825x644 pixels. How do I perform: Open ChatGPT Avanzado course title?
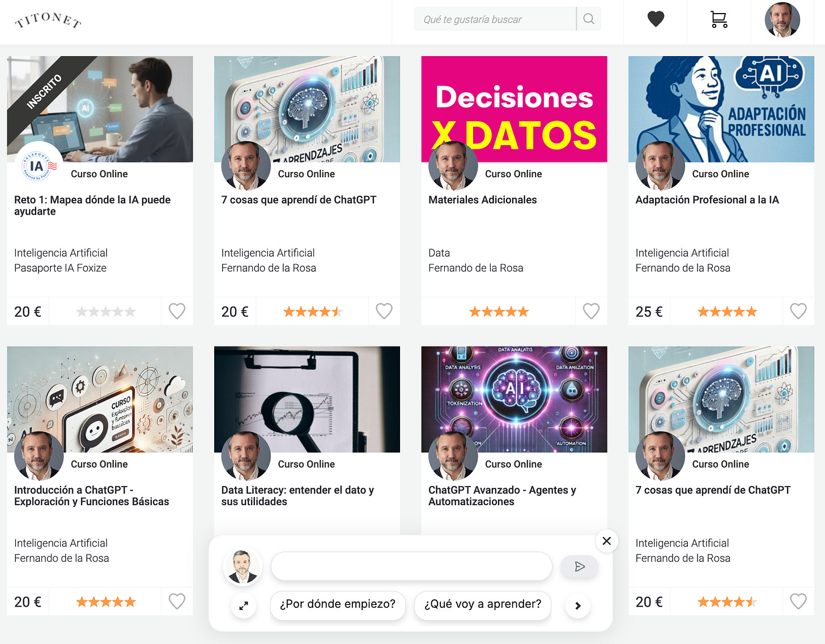tap(502, 496)
